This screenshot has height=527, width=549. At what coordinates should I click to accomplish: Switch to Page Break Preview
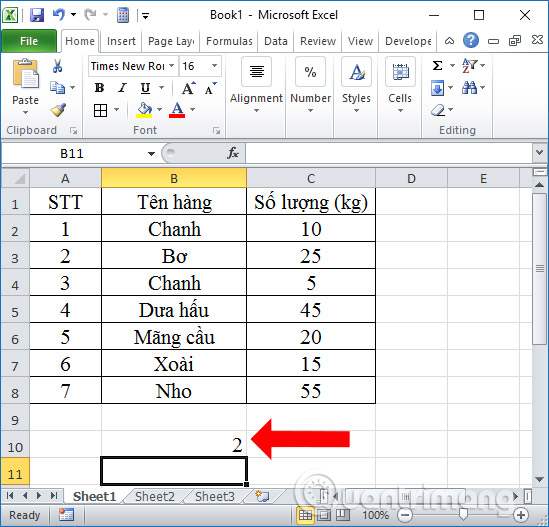[x=343, y=515]
